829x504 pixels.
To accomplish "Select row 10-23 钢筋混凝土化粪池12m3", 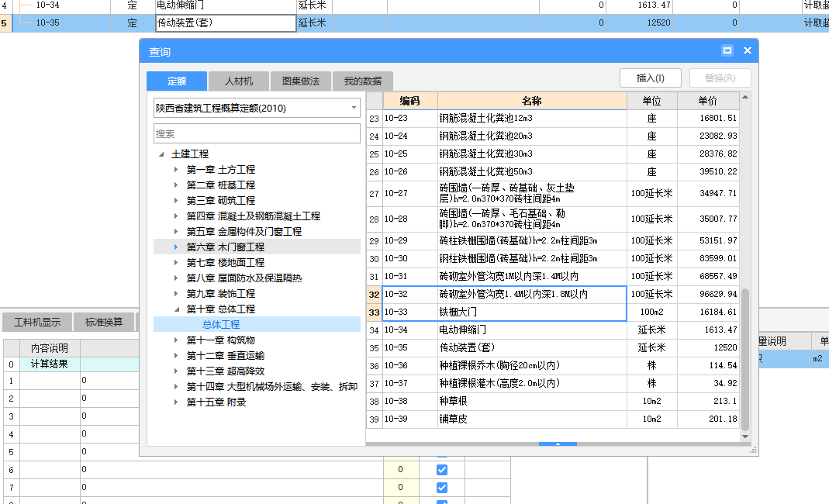I will tap(552, 119).
